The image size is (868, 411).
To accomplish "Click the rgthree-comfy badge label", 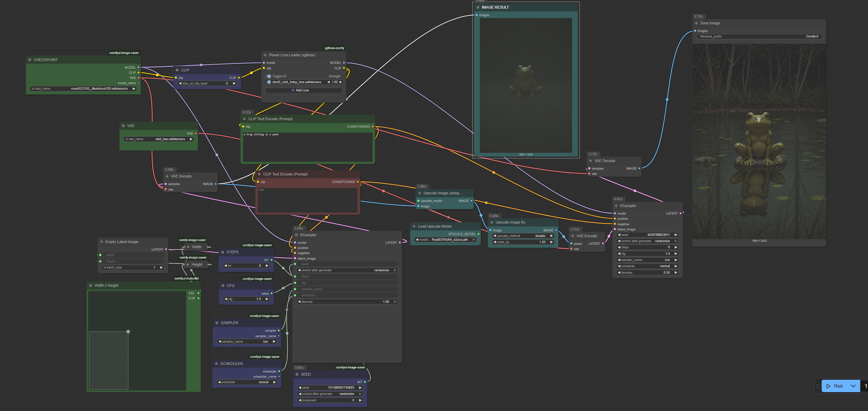I will [334, 48].
